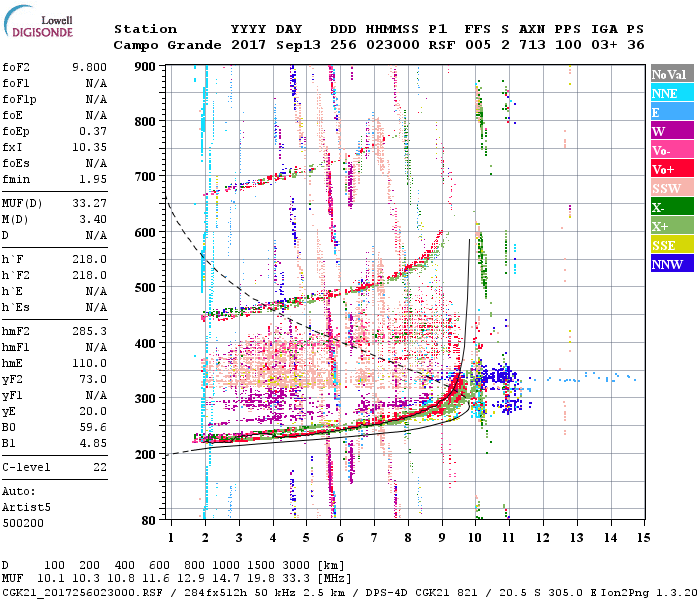Click the MUF(D) value 33.27
Image resolution: width=700 pixels, height=600 pixels.
pyautogui.click(x=89, y=203)
